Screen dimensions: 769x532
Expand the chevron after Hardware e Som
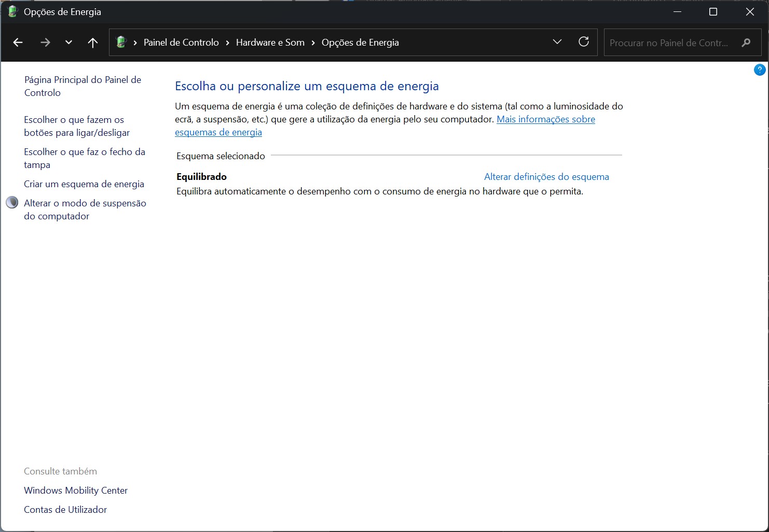[312, 43]
